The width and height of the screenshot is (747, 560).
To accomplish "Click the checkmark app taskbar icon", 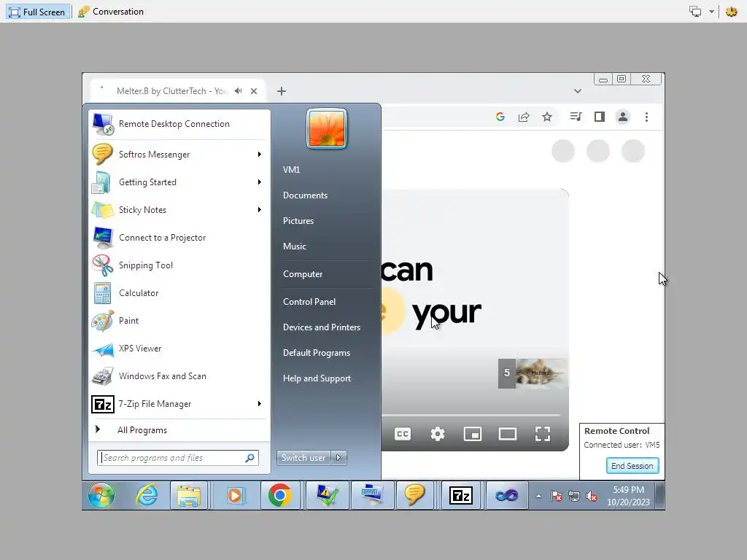I will tap(328, 496).
